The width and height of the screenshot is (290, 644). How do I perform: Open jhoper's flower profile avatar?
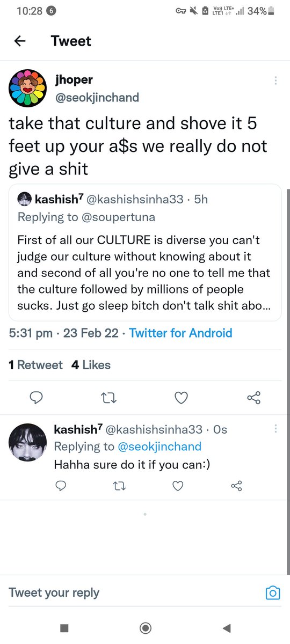[x=27, y=88]
